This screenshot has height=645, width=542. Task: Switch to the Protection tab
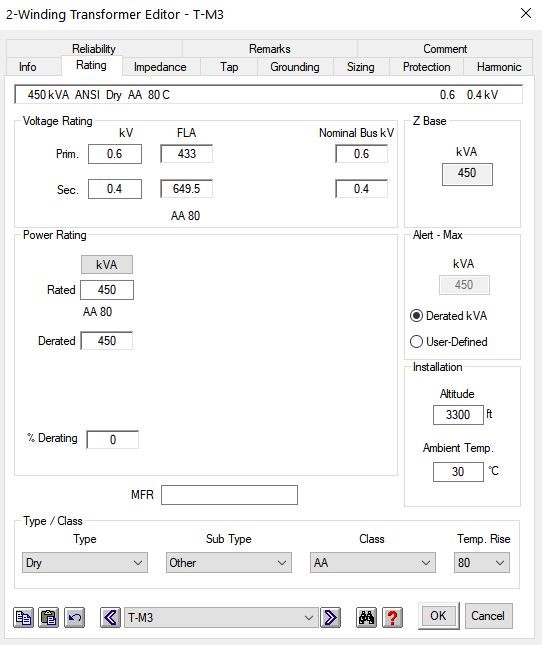click(x=426, y=67)
